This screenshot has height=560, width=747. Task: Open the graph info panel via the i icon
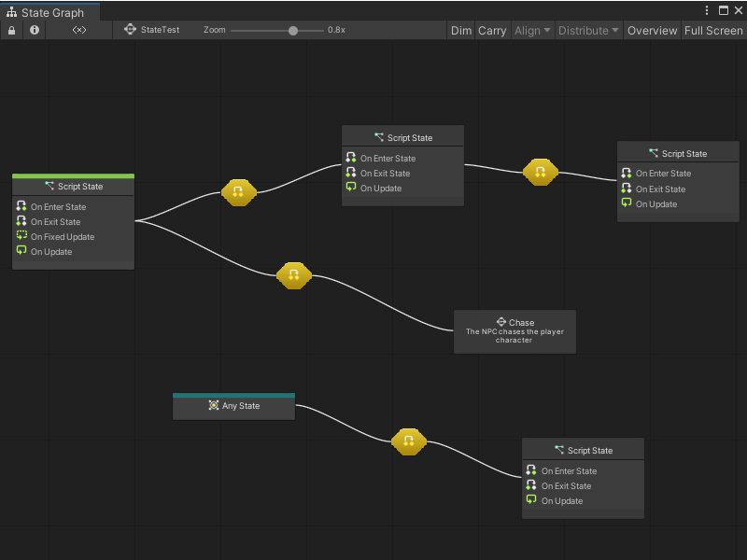tap(34, 30)
